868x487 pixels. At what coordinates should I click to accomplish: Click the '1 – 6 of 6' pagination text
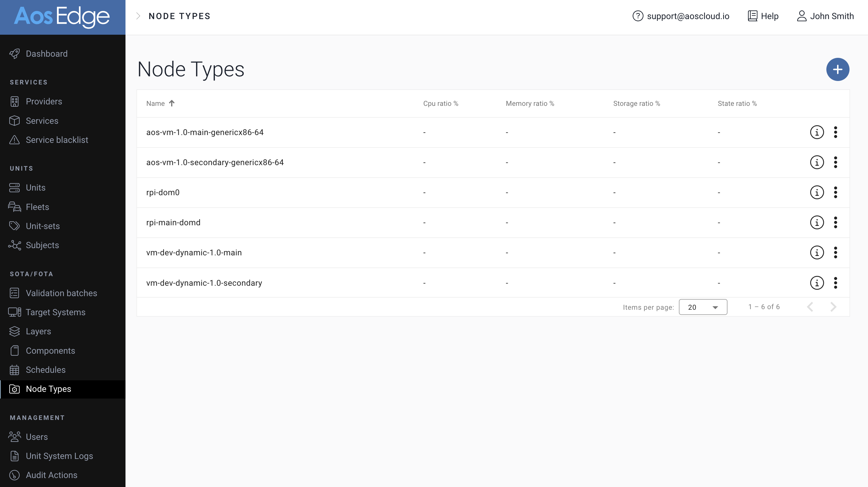(764, 307)
